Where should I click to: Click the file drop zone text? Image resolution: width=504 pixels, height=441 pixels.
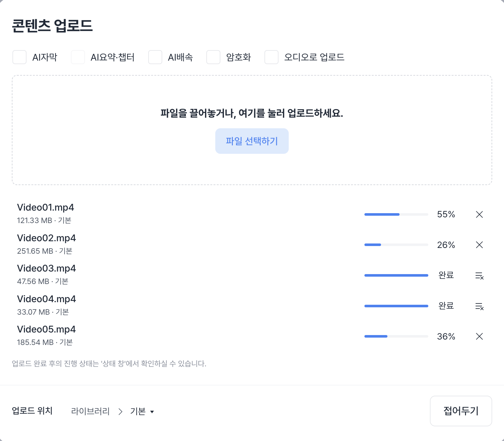252,113
